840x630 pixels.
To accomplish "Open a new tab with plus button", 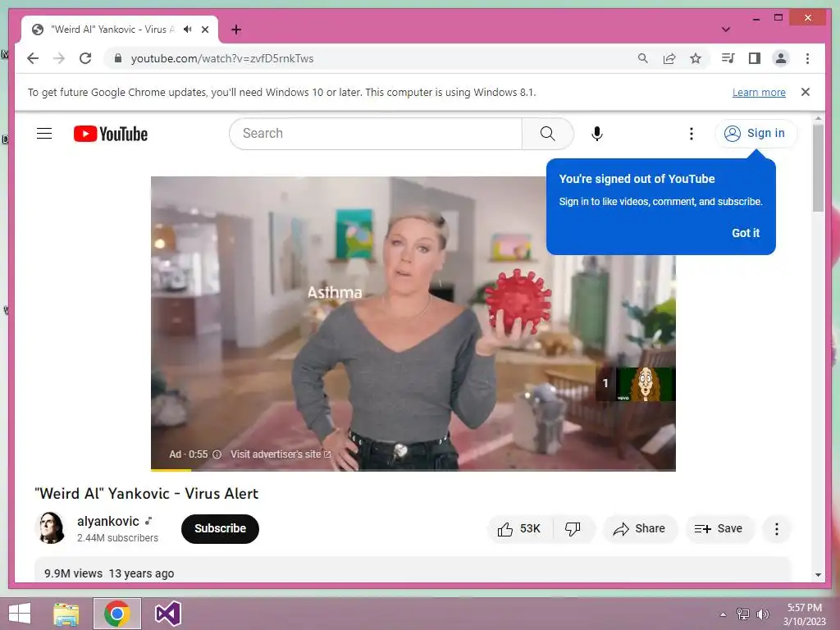I will click(x=236, y=30).
